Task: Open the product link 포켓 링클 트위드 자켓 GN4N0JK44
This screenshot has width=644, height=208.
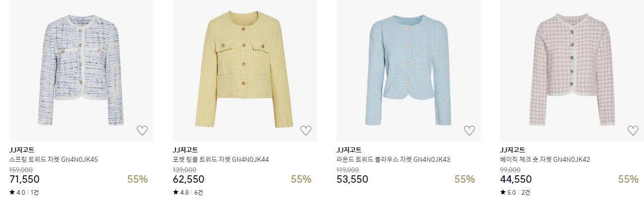Action: pos(221,160)
